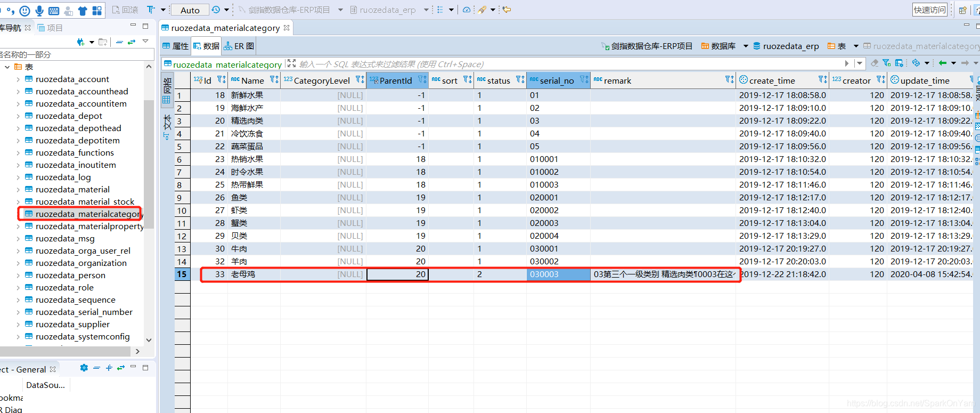
Task: Open the transaction log clock icon
Action: (x=216, y=10)
